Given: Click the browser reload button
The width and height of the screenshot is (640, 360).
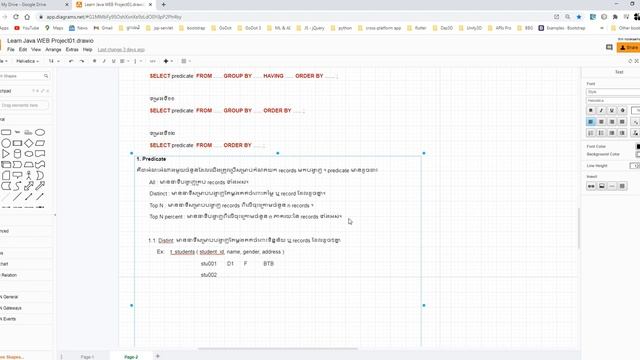Looking at the screenshot, I should [x=16, y=17].
